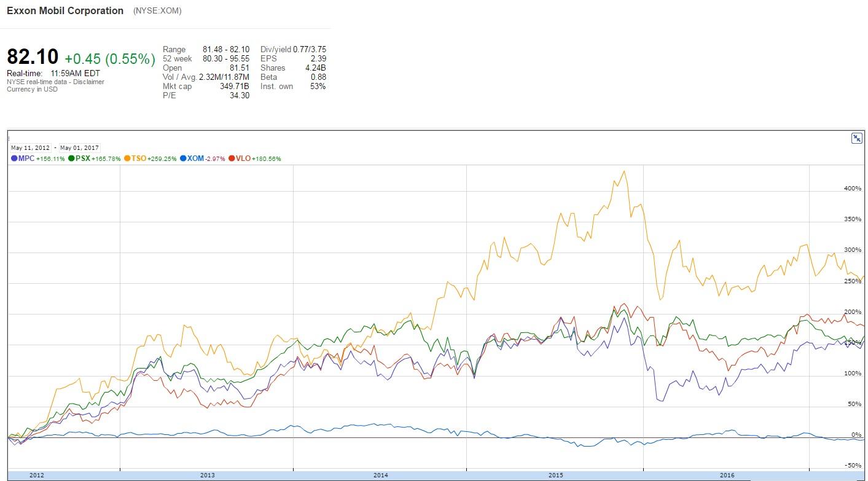The width and height of the screenshot is (868, 481).
Task: Click the 300% y-axis label
Action: click(853, 250)
